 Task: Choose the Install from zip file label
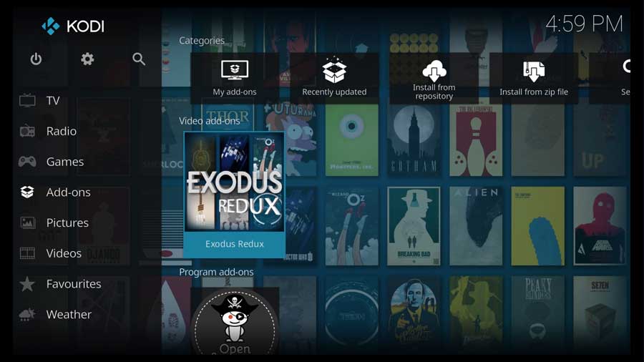(x=534, y=92)
